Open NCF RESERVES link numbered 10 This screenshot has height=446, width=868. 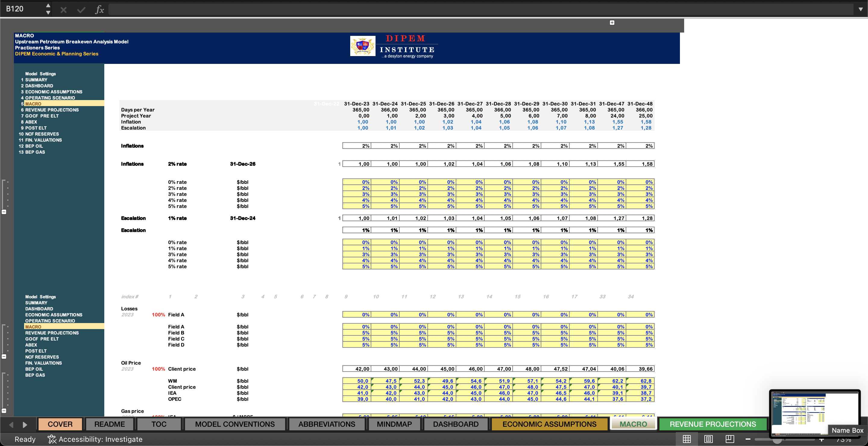pyautogui.click(x=42, y=134)
